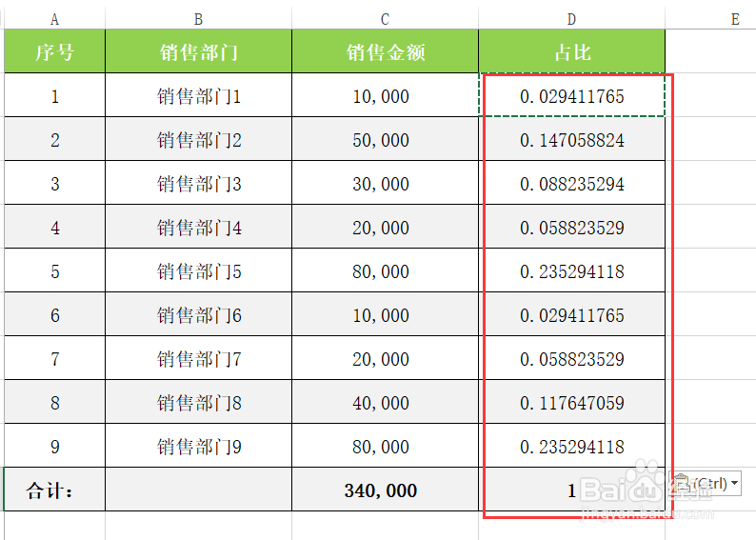
Task: Click the 销售部门 header cell
Action: (199, 51)
